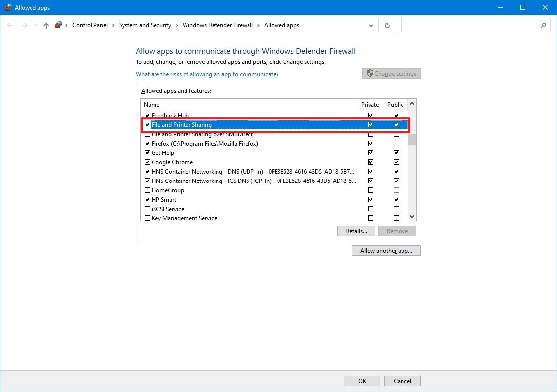Click the Allowed apps icon in title bar
Viewport: 557px width, 392px height.
[x=8, y=7]
